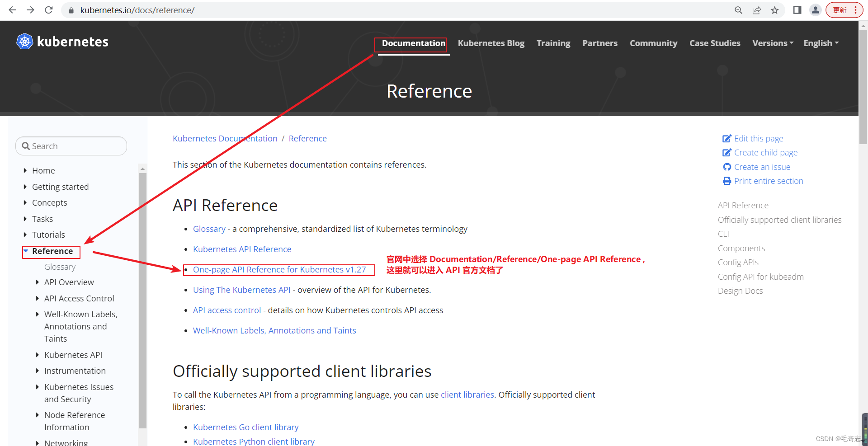868x446 pixels.
Task: Open the Training nav item
Action: tap(553, 43)
